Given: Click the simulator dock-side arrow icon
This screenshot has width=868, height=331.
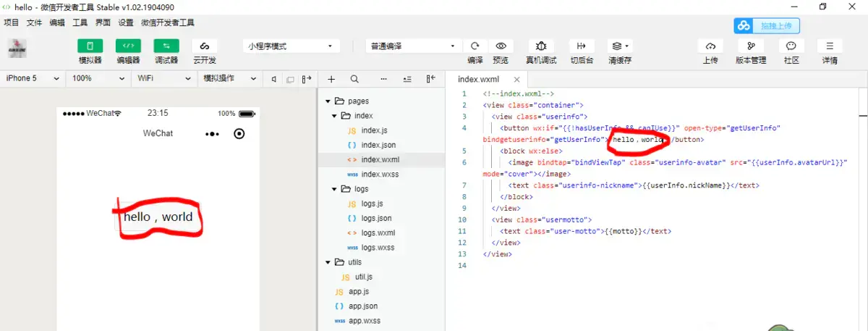Looking at the screenshot, I should tap(307, 79).
